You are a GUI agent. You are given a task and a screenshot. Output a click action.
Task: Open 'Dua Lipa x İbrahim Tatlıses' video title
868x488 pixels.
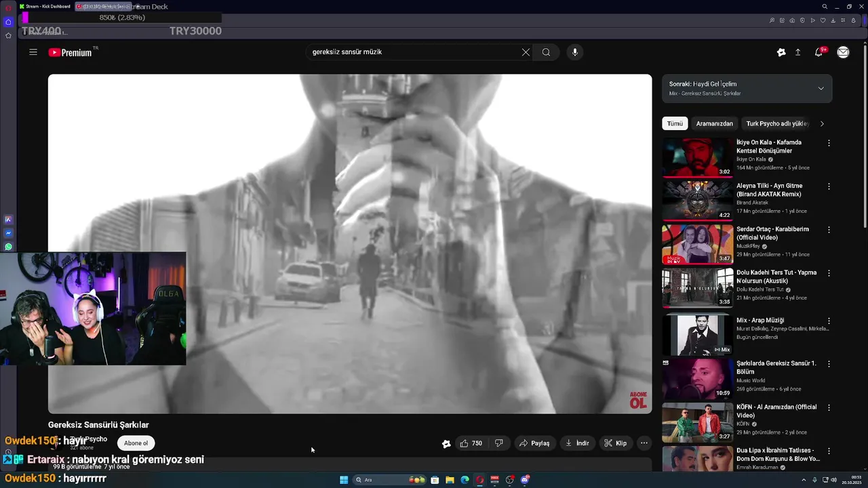pyautogui.click(x=778, y=454)
